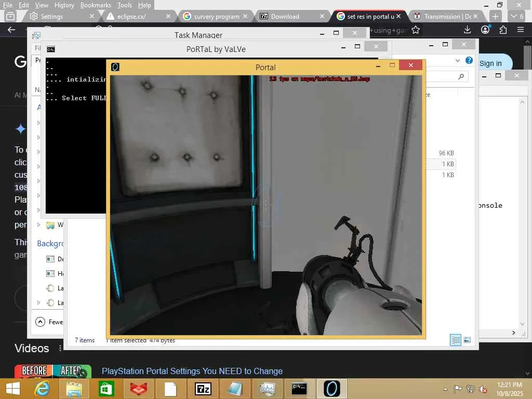This screenshot has height=399, width=532.
Task: Click the command prompt window's title bar icon
Action: click(51, 49)
